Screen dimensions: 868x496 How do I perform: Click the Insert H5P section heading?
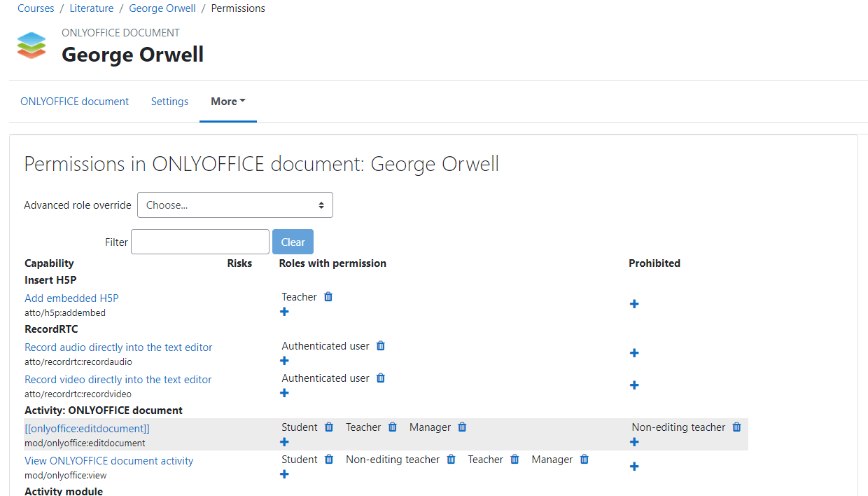(50, 280)
